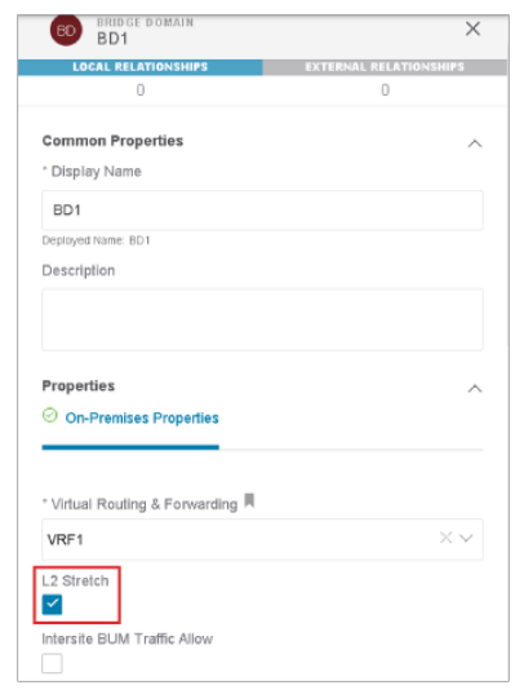524x694 pixels.
Task: Switch to External Relationships tab
Action: point(385,67)
